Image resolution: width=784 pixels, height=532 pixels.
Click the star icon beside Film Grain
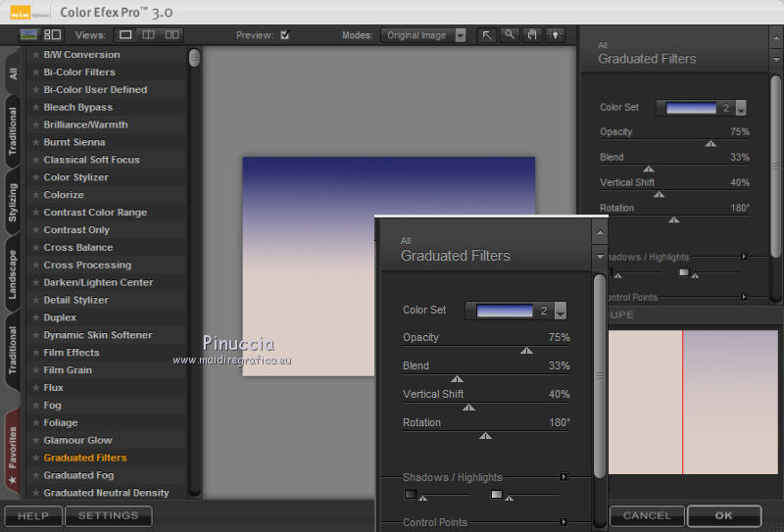[x=36, y=370]
